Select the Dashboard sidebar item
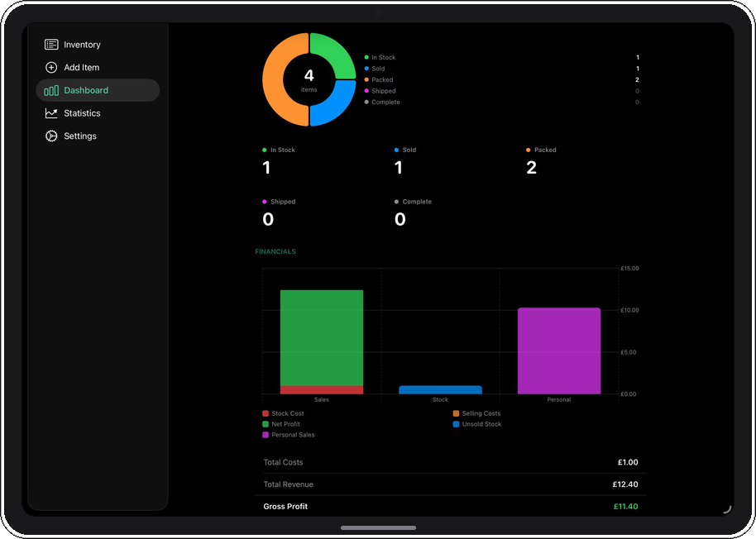The width and height of the screenshot is (756, 539). click(98, 90)
